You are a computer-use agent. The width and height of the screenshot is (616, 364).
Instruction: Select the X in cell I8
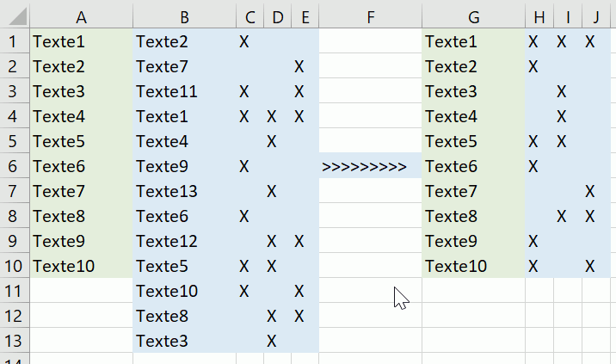point(562,216)
